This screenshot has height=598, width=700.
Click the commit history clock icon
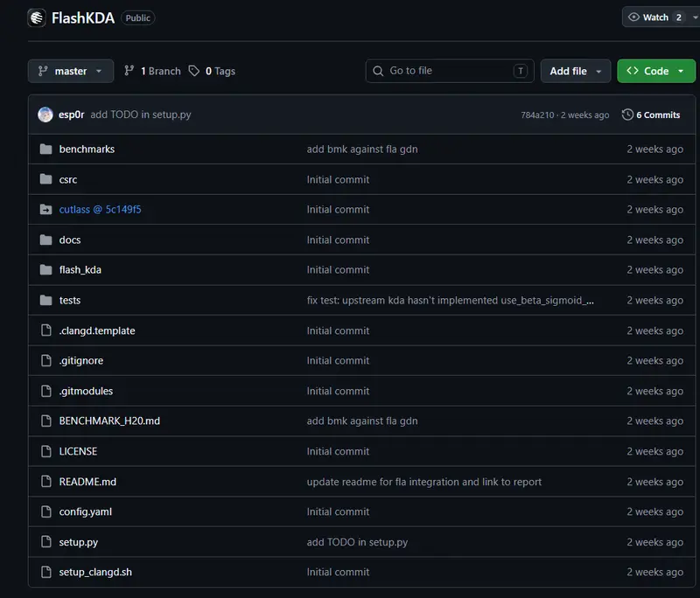[627, 115]
